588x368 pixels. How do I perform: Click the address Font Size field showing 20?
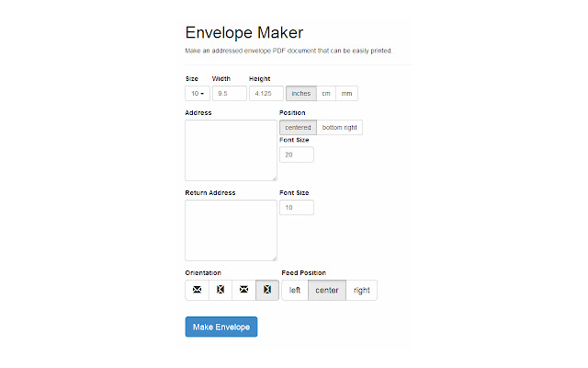coord(297,155)
